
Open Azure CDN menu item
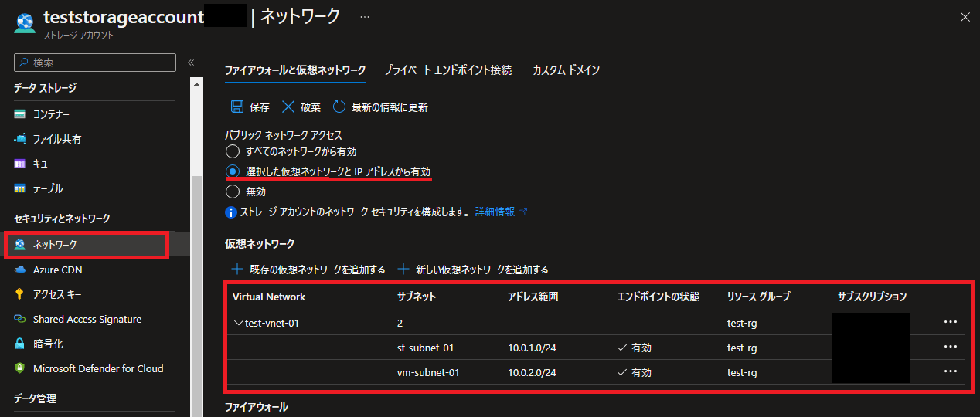(57, 270)
